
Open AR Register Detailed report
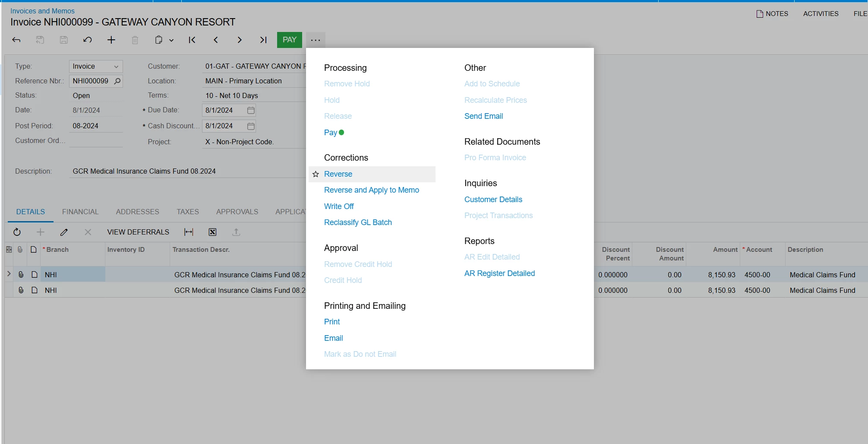point(499,273)
